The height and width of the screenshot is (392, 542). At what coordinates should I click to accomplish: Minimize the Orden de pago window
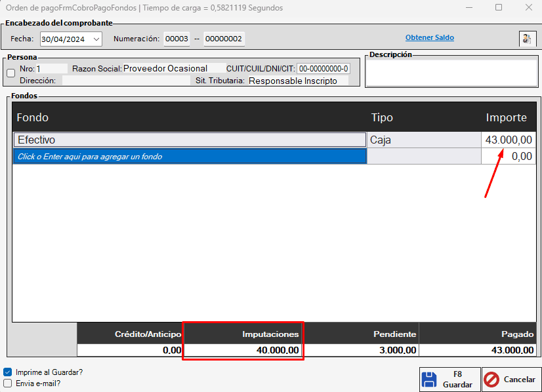469,8
